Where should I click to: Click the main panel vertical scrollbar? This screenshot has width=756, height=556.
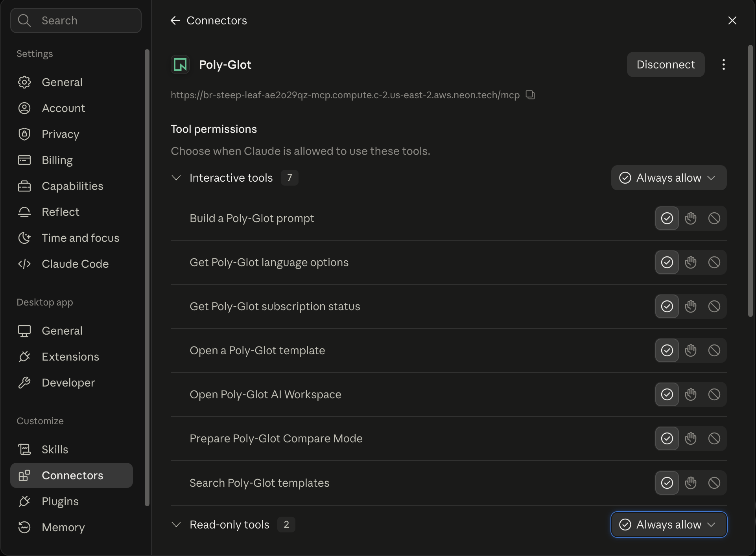[750, 181]
